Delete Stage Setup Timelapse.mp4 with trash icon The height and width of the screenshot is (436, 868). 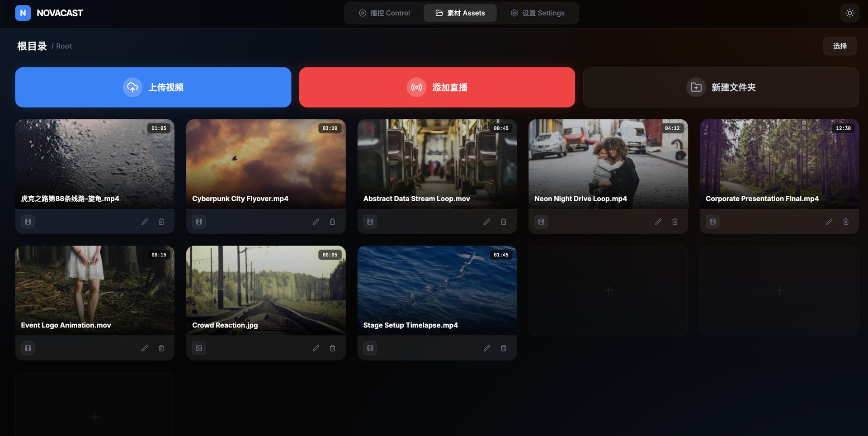coord(504,348)
